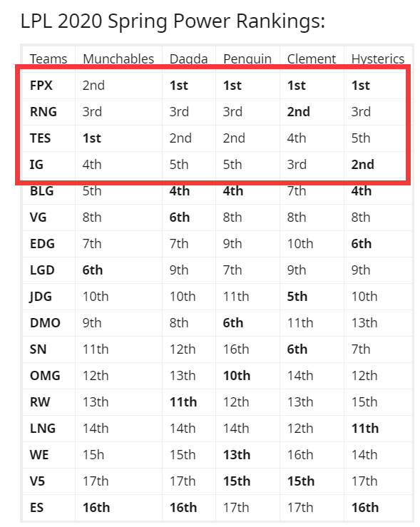Click the Munchables column header
Screen dimensions: 420x527
point(118,58)
